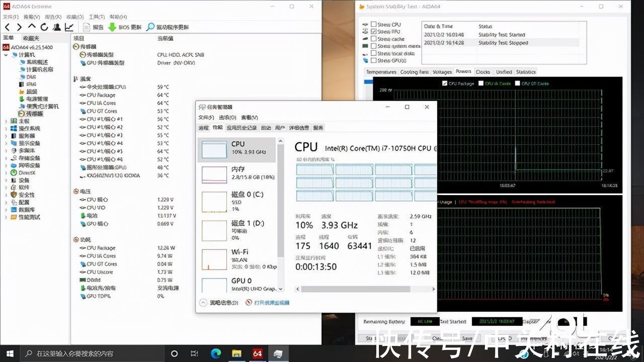Viewport: 644px width, 362px height.
Task: Enable the Stress local disks checkbox
Action: [x=373, y=53]
